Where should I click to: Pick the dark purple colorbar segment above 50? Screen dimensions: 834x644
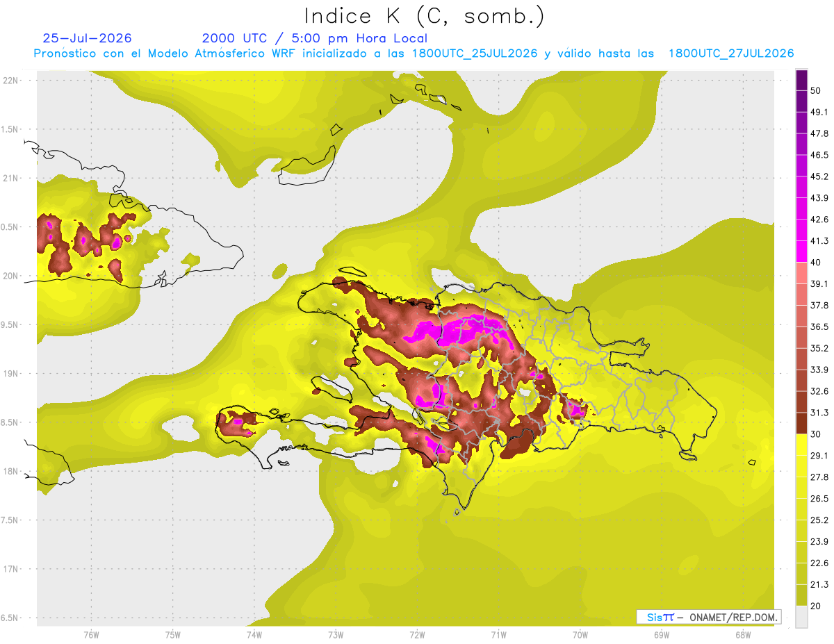[x=801, y=80]
